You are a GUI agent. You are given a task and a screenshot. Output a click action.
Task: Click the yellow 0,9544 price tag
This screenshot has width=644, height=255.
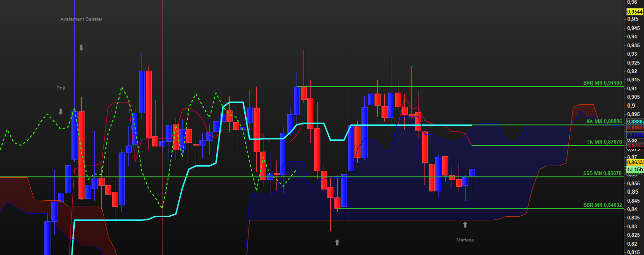pos(634,12)
